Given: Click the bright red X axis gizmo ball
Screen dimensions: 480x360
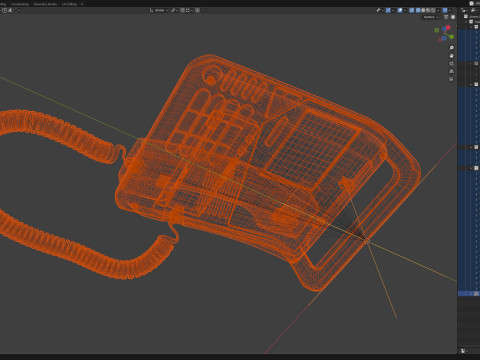Looking at the screenshot, I should pos(448,27).
